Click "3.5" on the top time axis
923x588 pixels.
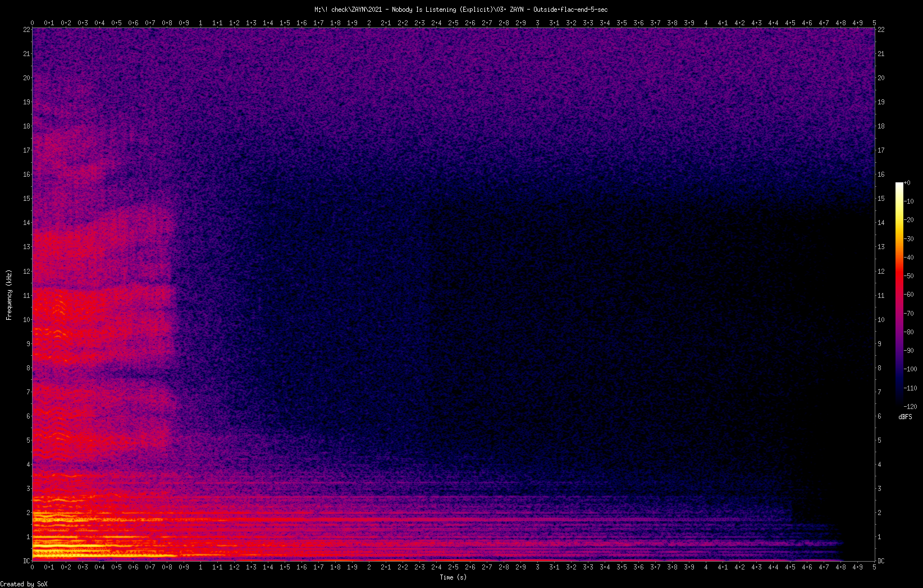tap(622, 23)
